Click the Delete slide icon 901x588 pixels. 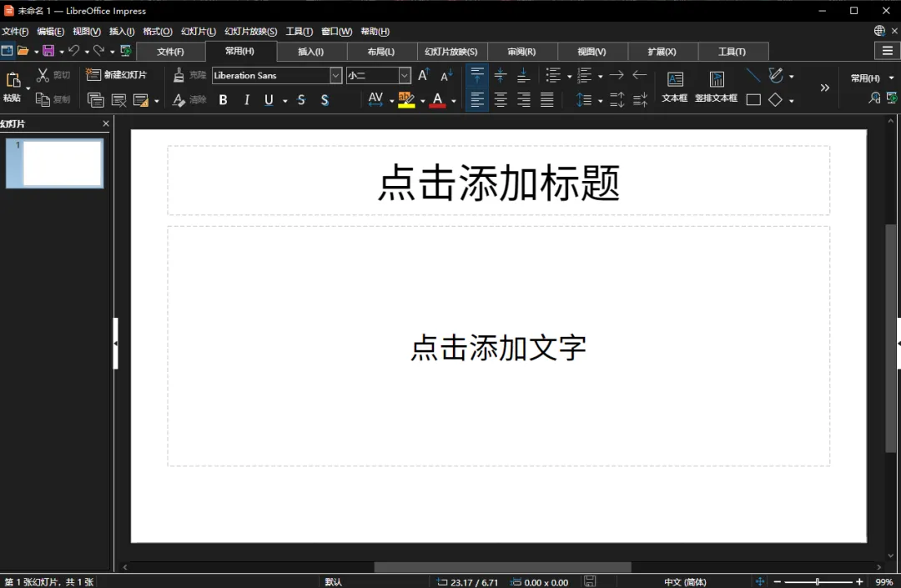click(x=118, y=100)
